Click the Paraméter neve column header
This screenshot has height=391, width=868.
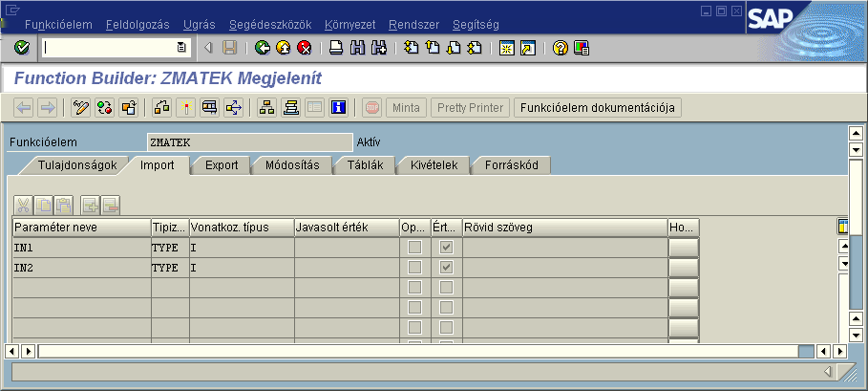coord(82,228)
